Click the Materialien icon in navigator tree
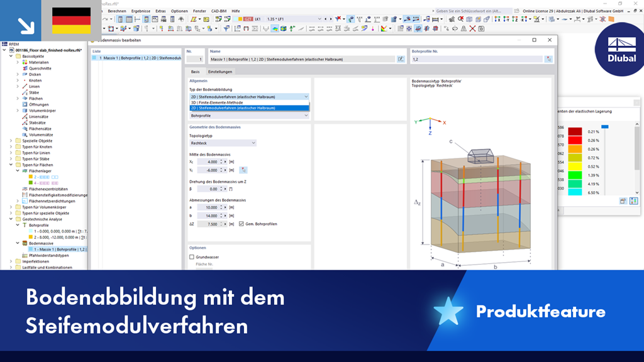644x362 pixels. pos(25,62)
